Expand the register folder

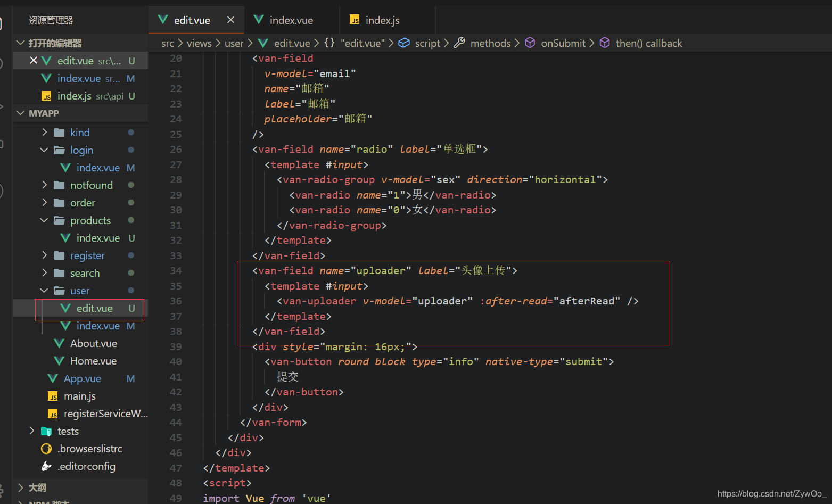pos(45,255)
